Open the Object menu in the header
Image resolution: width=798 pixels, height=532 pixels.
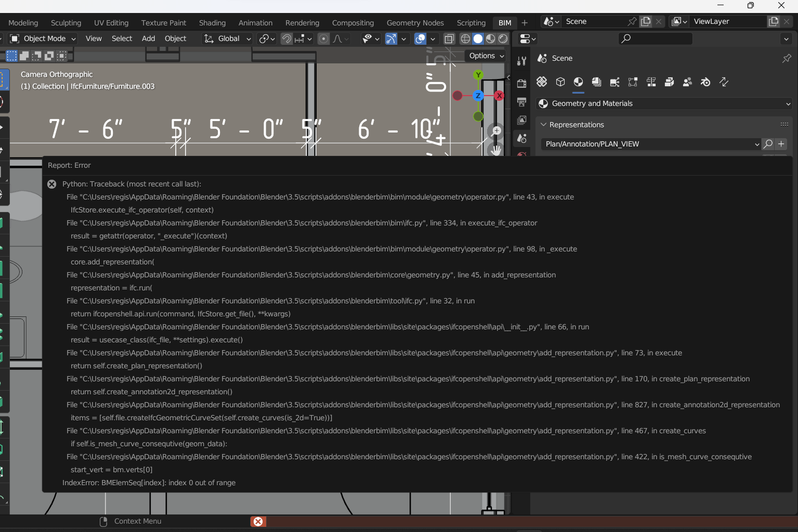[175, 38]
